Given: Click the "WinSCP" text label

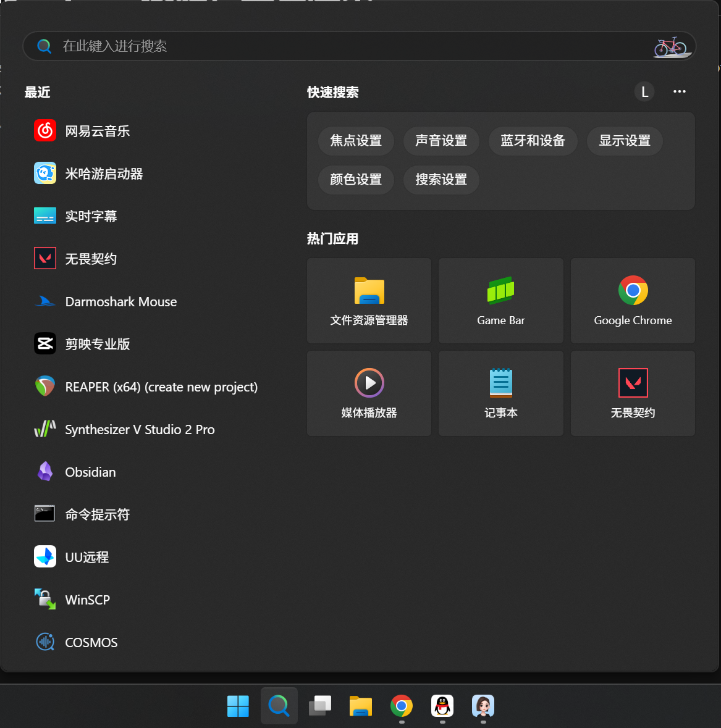Looking at the screenshot, I should coord(88,600).
